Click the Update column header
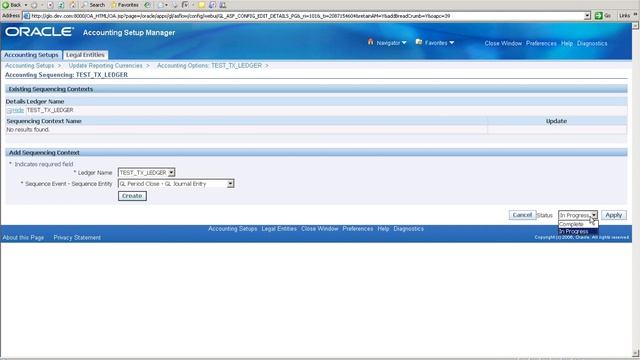 556,121
